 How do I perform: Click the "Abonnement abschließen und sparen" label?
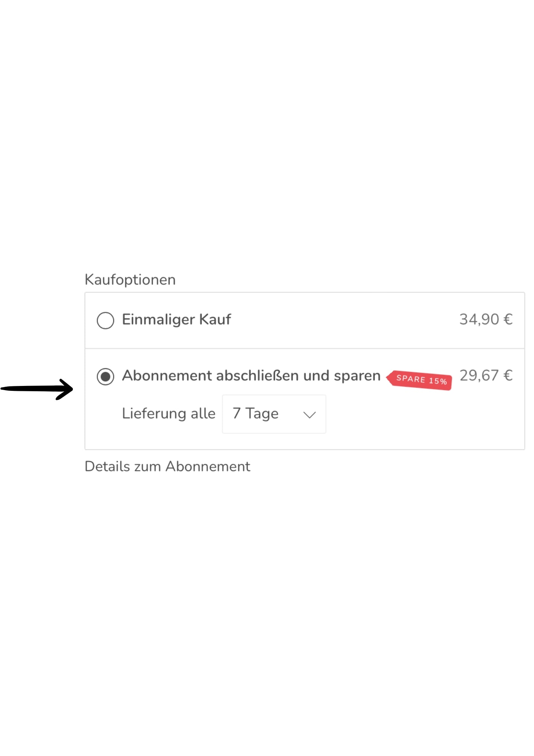tap(251, 376)
